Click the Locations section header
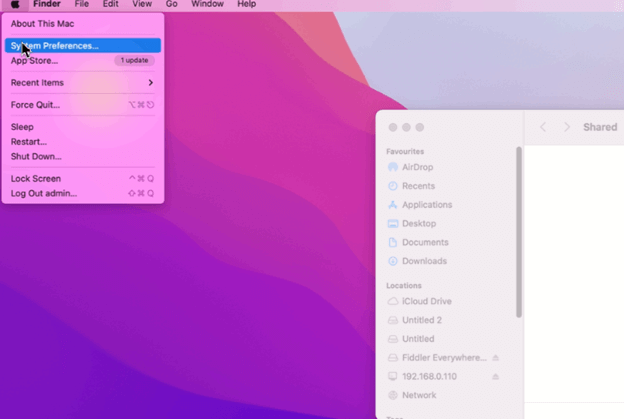 pos(404,286)
